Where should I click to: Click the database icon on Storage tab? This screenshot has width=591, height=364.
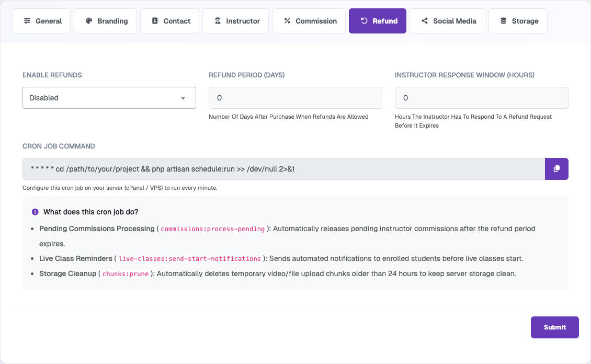(504, 21)
